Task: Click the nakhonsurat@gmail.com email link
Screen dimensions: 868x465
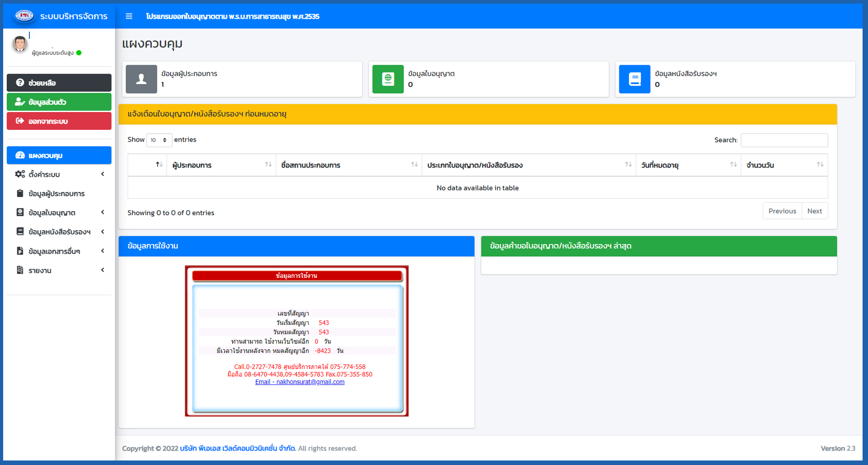Action: point(300,382)
